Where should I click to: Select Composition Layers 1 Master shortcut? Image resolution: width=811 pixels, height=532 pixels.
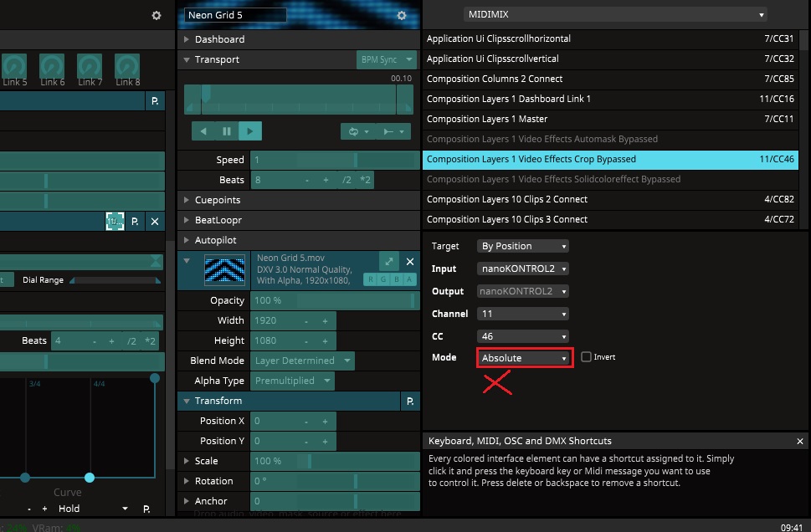point(610,119)
